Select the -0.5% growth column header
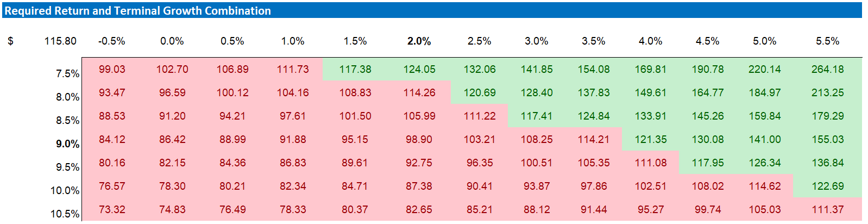Image resolution: width=868 pixels, height=224 pixels. click(x=112, y=41)
